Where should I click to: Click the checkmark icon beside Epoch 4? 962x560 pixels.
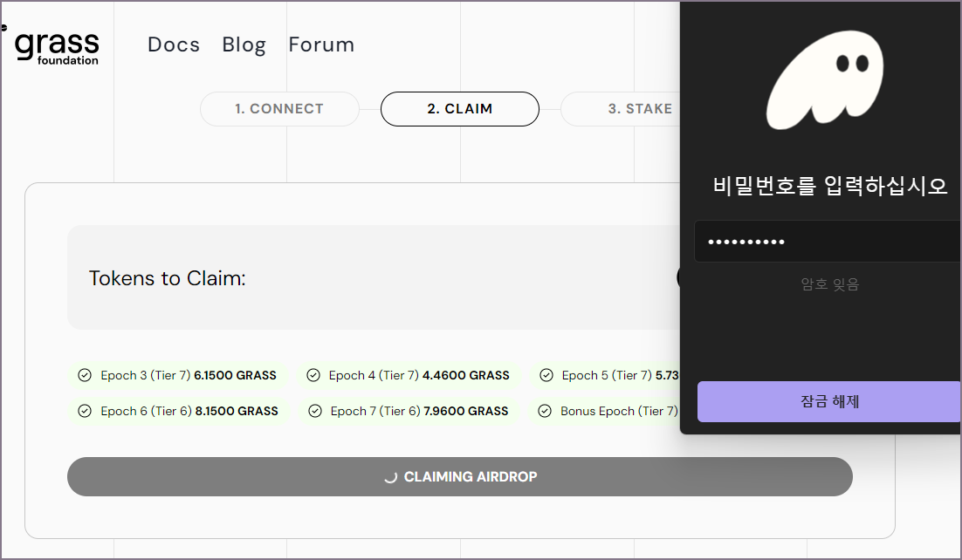[313, 375]
